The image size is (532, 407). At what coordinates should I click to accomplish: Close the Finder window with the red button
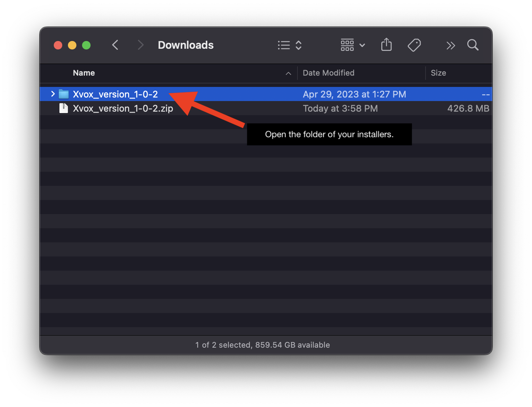tap(58, 45)
